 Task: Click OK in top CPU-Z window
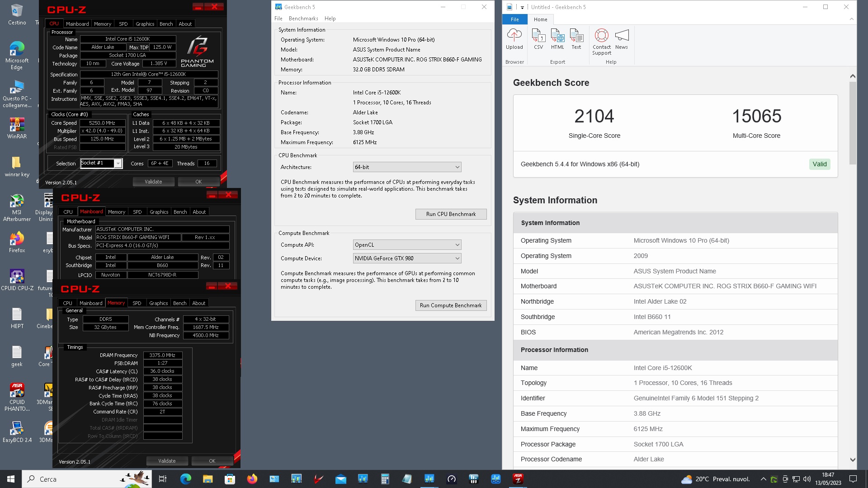pos(198,182)
